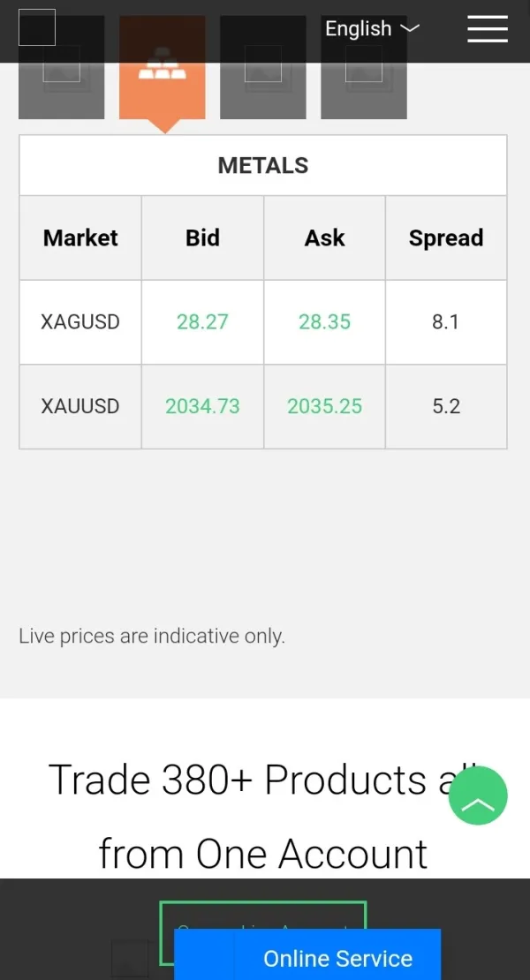Image resolution: width=530 pixels, height=980 pixels.
Task: Click the language dropdown chevron arrow
Action: (x=409, y=28)
